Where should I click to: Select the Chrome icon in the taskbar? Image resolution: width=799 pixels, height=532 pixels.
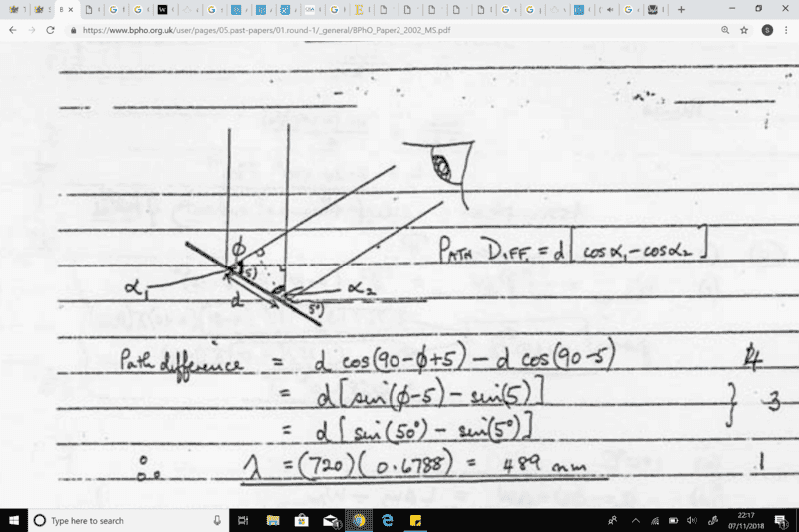coord(359,520)
